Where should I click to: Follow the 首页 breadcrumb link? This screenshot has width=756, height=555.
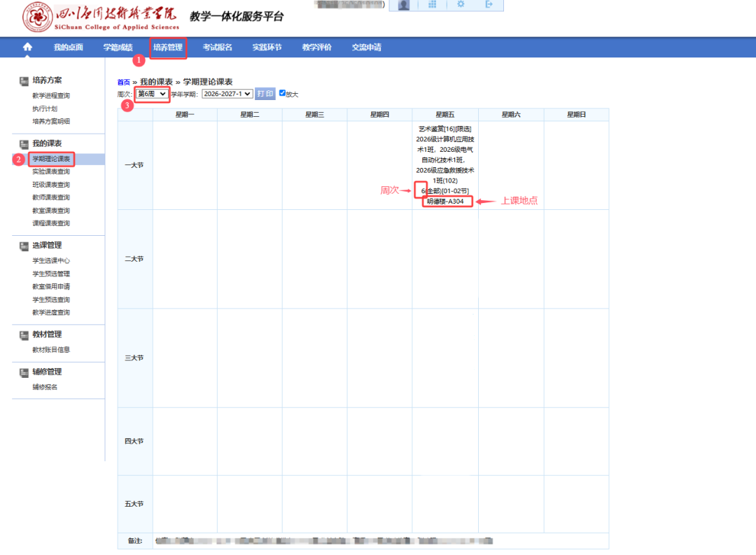click(x=123, y=83)
